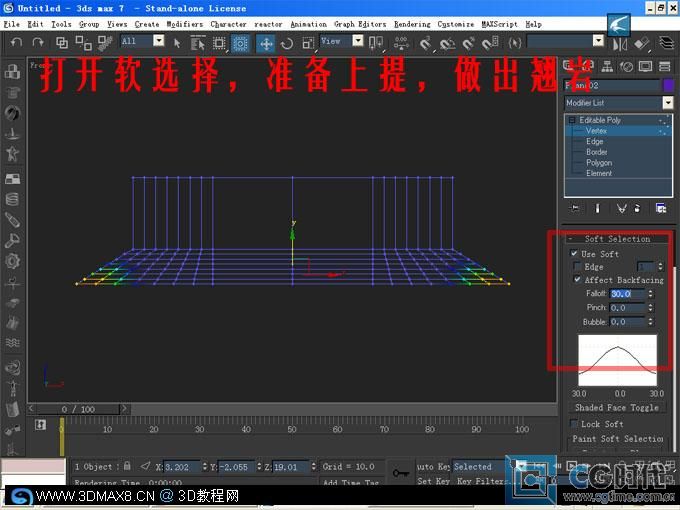Click the large key Set Keys icon
The width and height of the screenshot is (680, 510).
[x=401, y=473]
